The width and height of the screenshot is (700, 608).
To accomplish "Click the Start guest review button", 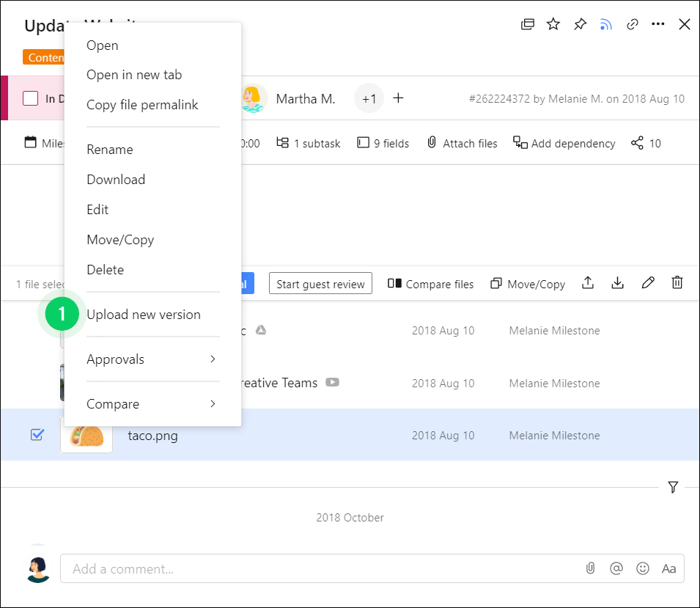I will (x=320, y=284).
